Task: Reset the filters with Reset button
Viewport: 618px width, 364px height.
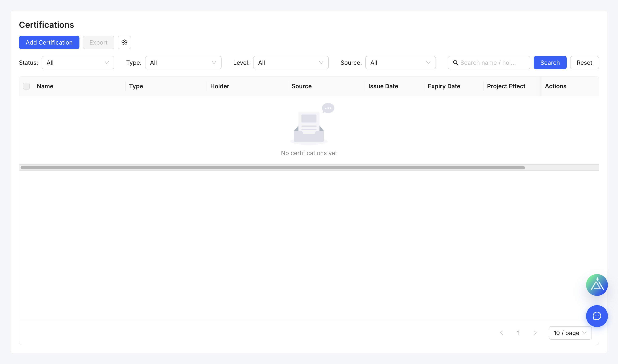Action: coord(584,63)
